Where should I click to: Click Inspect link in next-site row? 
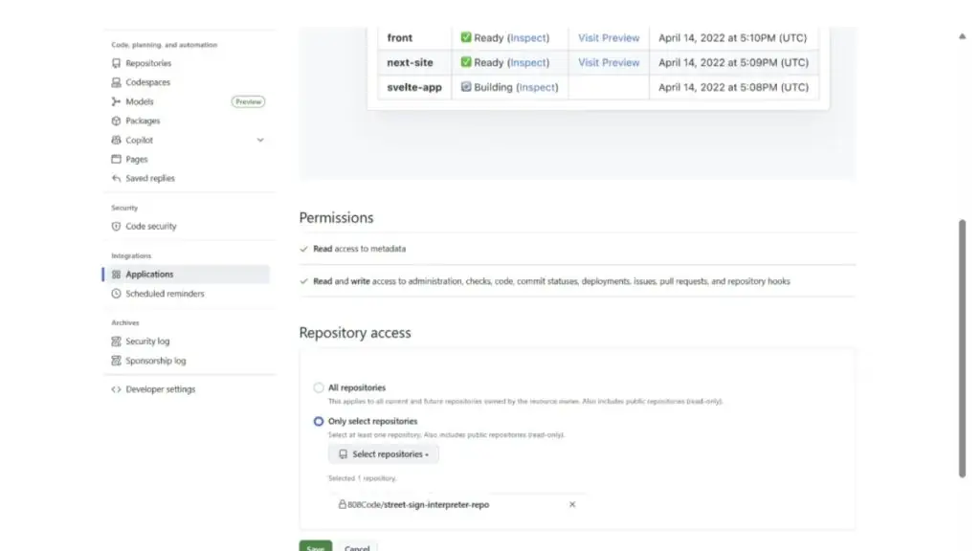click(x=528, y=62)
